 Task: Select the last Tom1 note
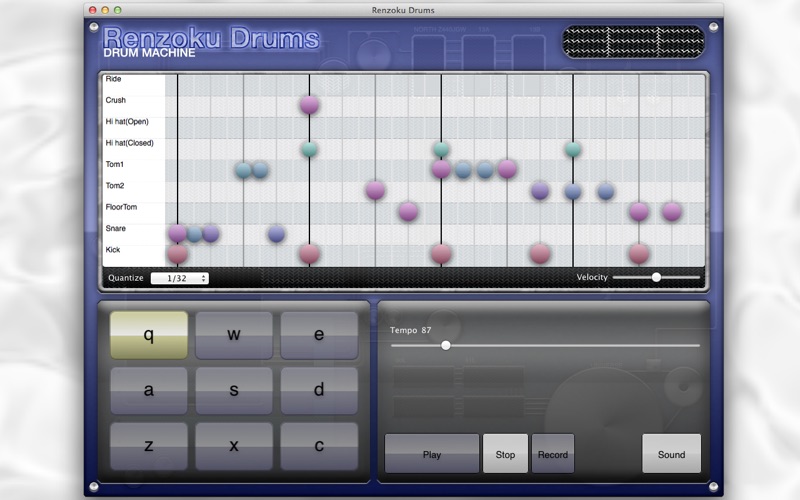(x=507, y=169)
